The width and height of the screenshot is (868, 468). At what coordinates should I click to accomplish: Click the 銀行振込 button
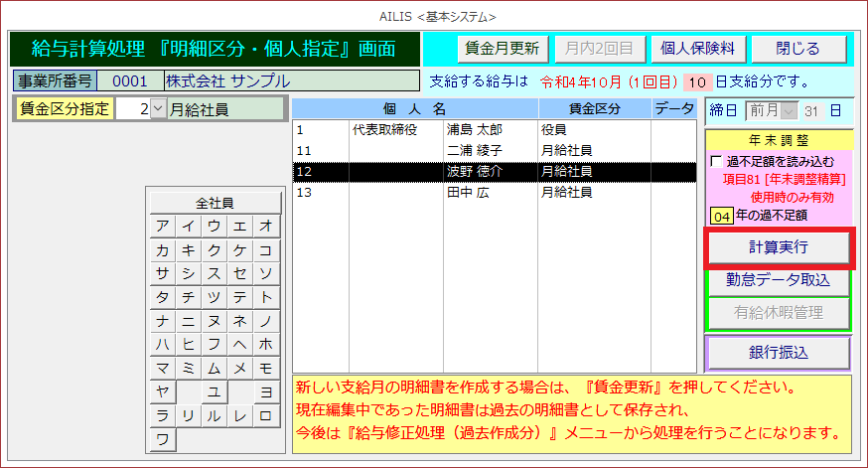coord(778,352)
